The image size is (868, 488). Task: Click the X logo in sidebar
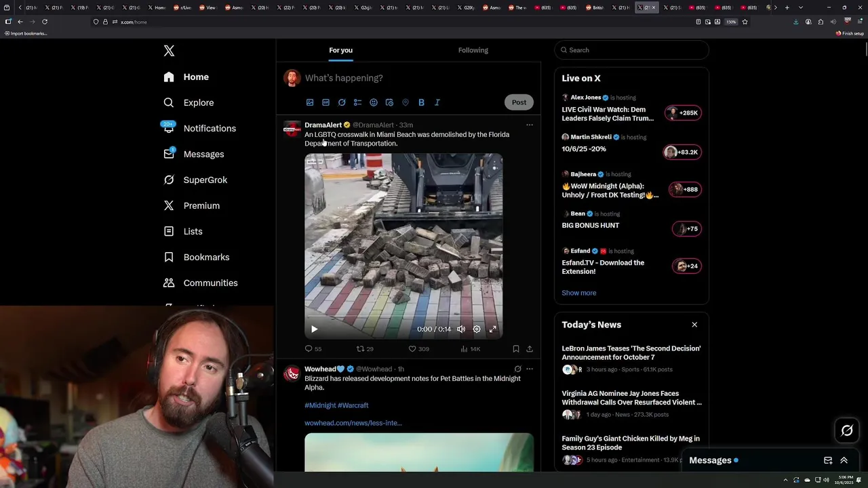click(169, 51)
